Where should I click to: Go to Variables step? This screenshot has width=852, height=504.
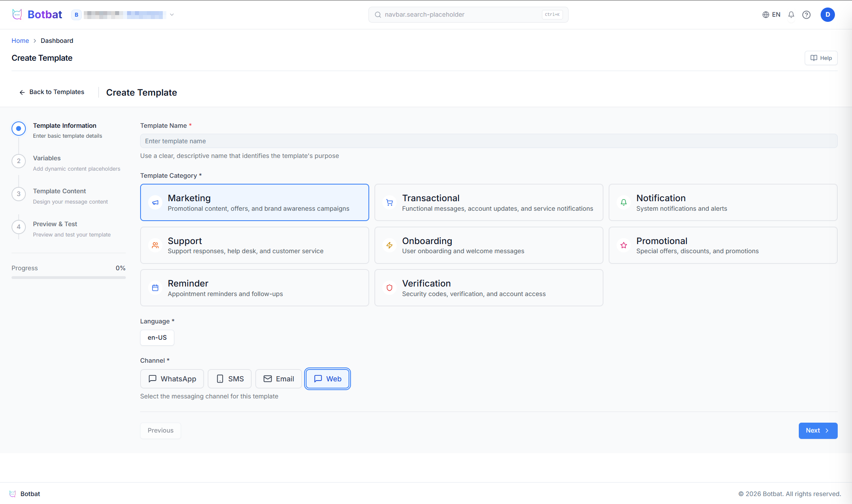[x=47, y=158]
